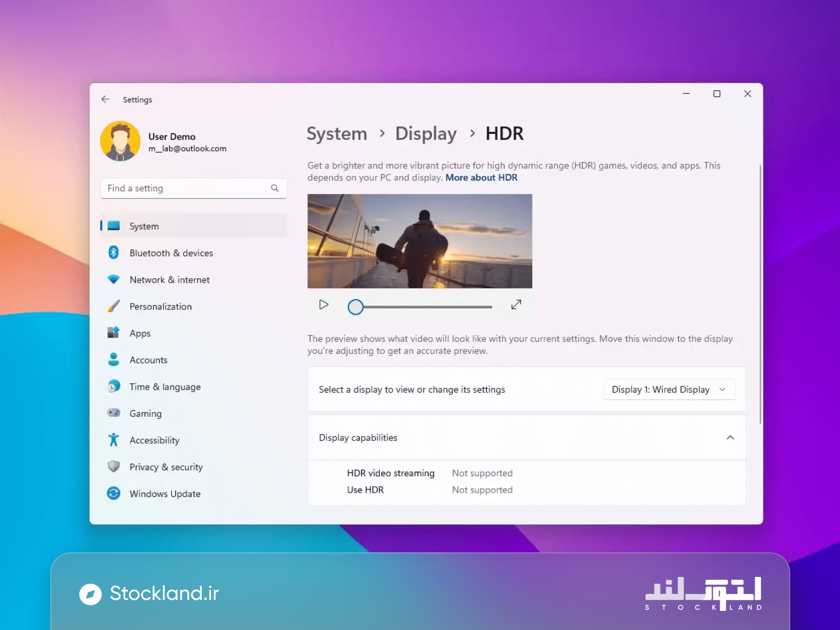Click the Time & language clock icon
The width and height of the screenshot is (840, 630).
[114, 387]
